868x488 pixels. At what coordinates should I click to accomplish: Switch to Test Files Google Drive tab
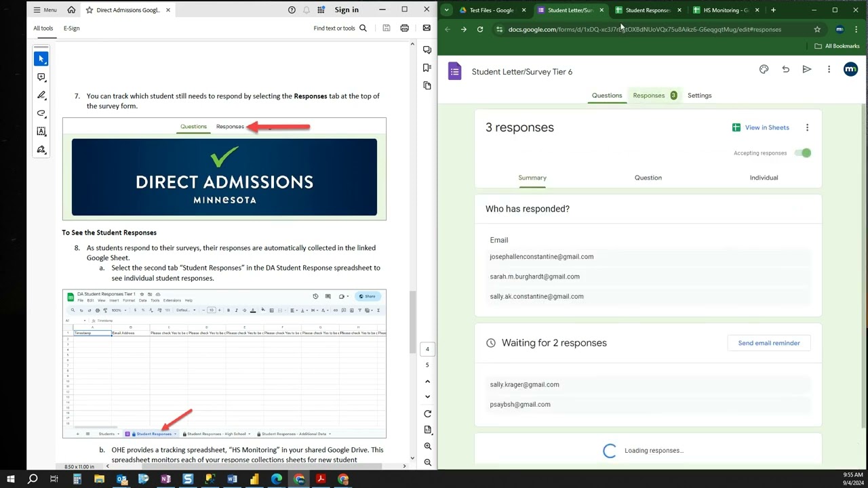pos(492,10)
